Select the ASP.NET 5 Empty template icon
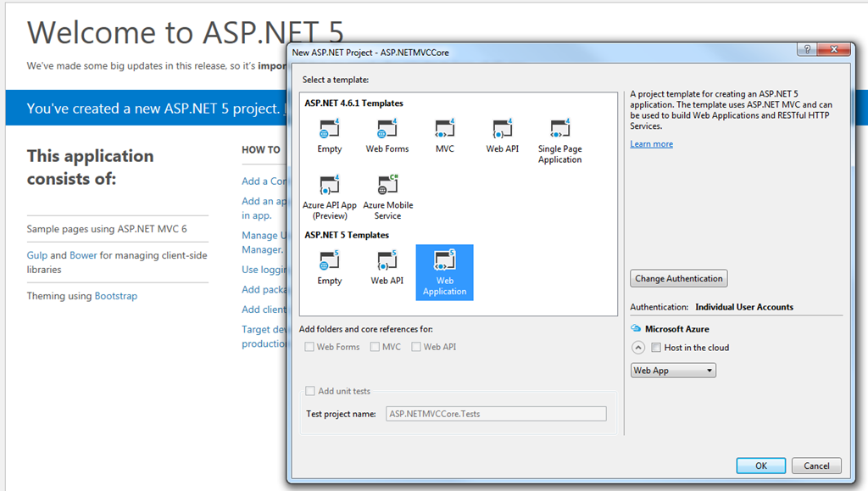This screenshot has height=491, width=868. [330, 260]
